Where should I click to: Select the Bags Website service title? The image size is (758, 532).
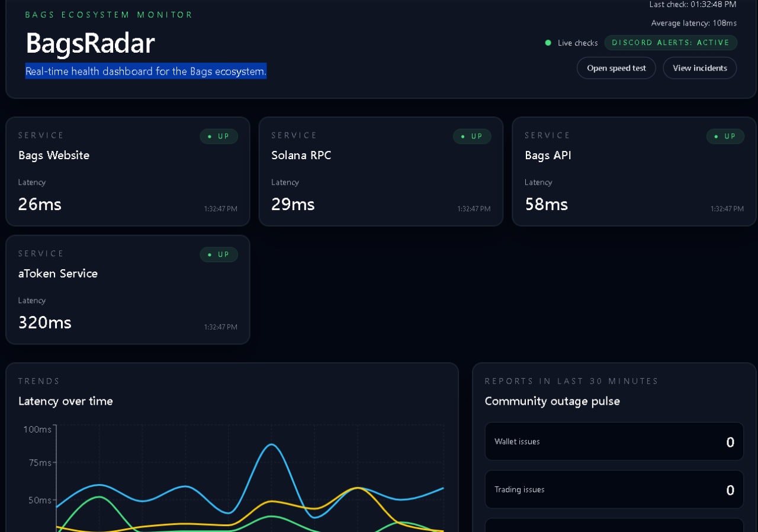54,156
